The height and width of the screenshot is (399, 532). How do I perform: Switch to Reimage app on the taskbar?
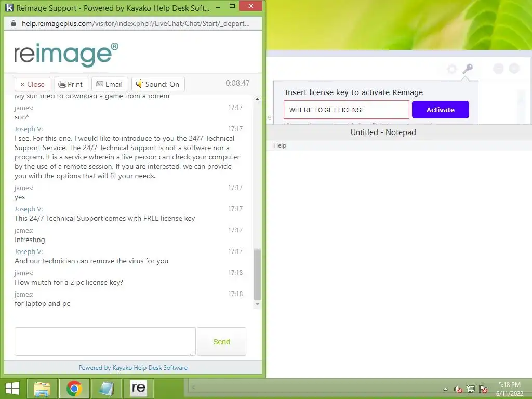(139, 389)
